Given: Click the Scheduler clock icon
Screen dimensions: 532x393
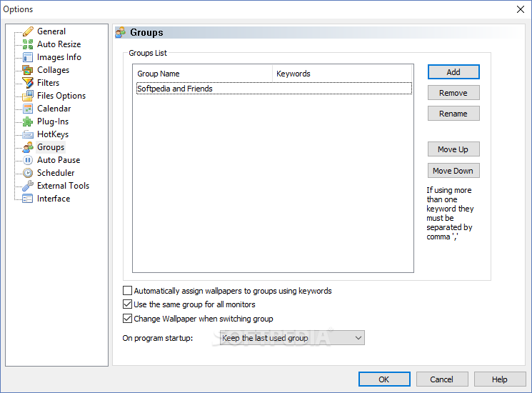Looking at the screenshot, I should (x=28, y=173).
